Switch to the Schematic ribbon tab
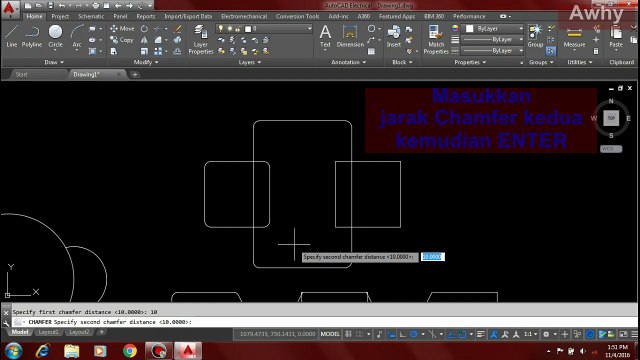Screen dimensions: 640x360 click(91, 16)
